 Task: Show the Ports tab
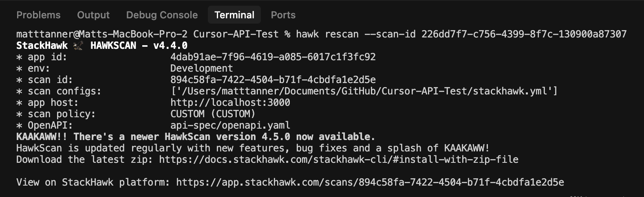(283, 15)
